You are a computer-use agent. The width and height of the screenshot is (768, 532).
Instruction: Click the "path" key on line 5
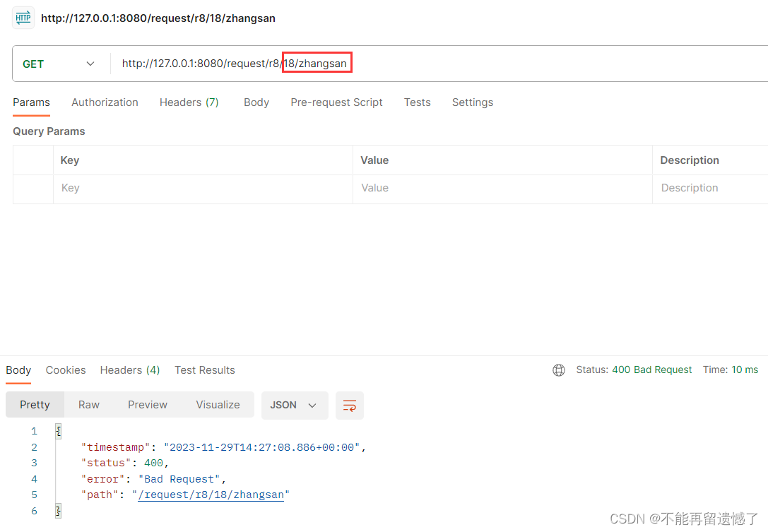pos(100,495)
